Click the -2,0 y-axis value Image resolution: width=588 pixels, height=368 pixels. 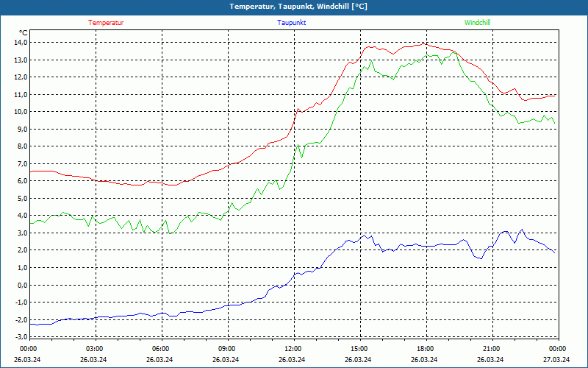22,320
